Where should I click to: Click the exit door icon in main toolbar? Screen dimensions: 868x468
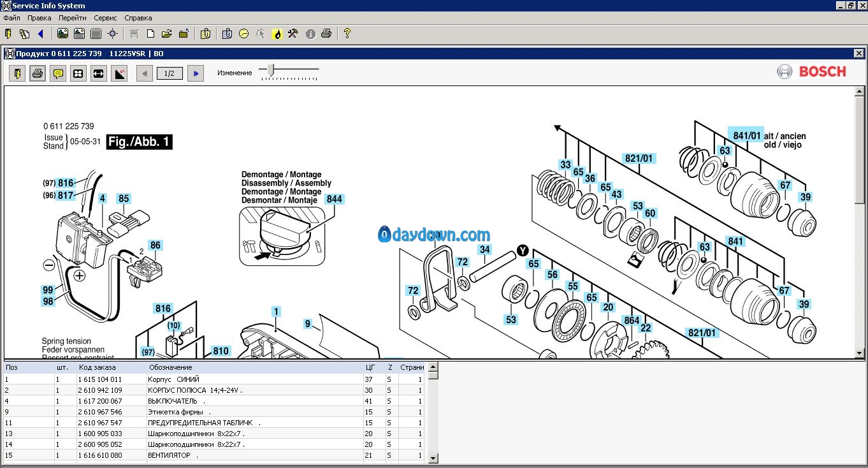[8, 34]
